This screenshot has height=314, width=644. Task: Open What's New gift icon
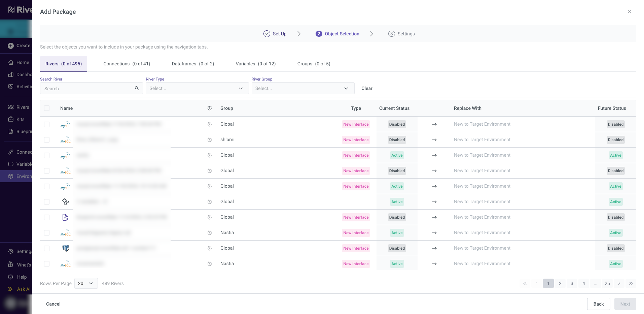[x=11, y=264]
